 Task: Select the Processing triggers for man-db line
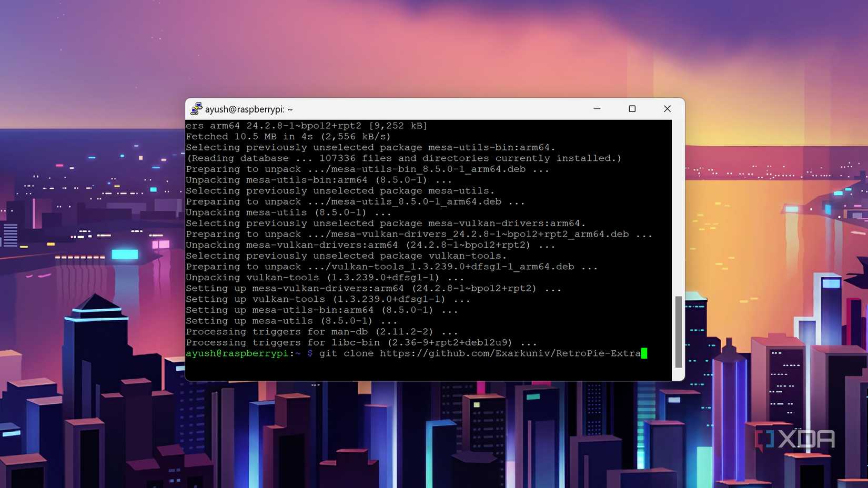pyautogui.click(x=321, y=331)
